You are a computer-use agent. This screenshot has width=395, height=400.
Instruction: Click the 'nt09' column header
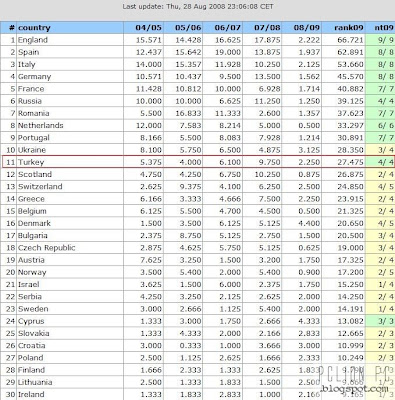tap(384, 28)
